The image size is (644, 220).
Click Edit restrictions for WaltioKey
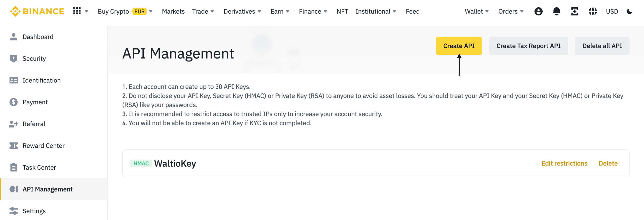(x=564, y=163)
